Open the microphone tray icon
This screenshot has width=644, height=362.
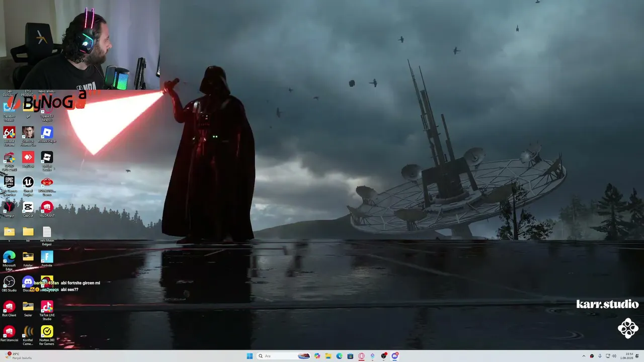(x=600, y=356)
